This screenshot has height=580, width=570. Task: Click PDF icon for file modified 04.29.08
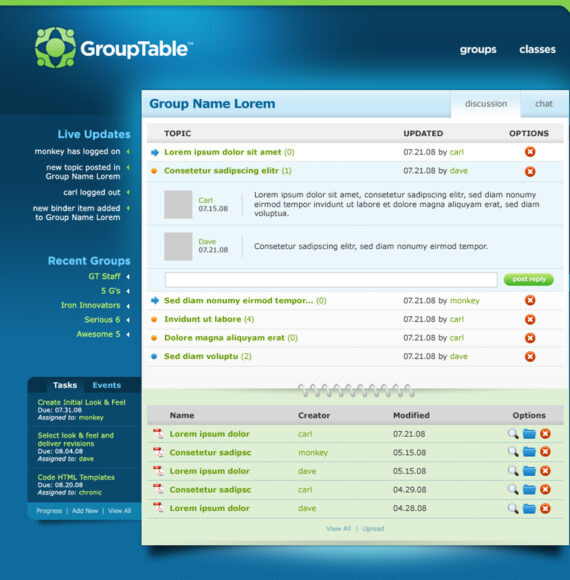(158, 489)
